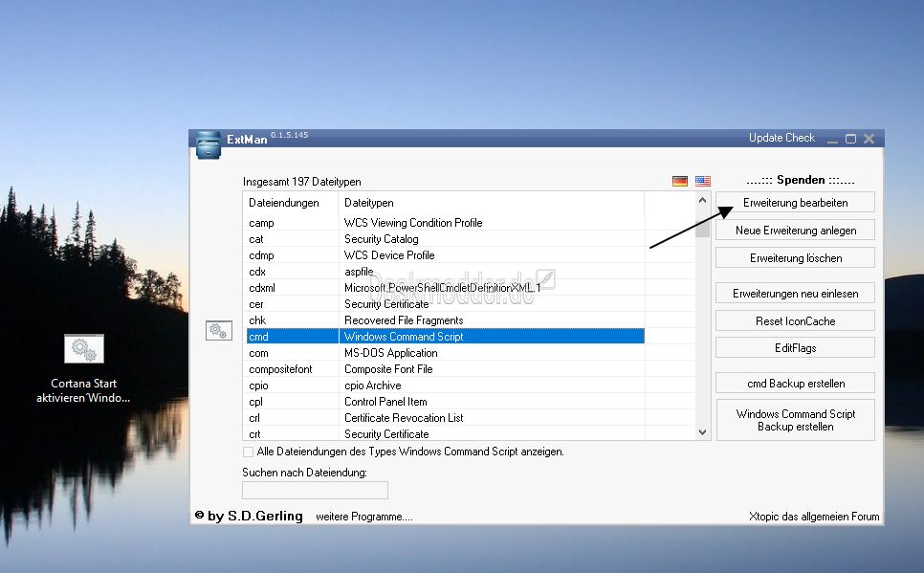Open weitere Programme link
Viewport: 924px width, 573px height.
364,517
